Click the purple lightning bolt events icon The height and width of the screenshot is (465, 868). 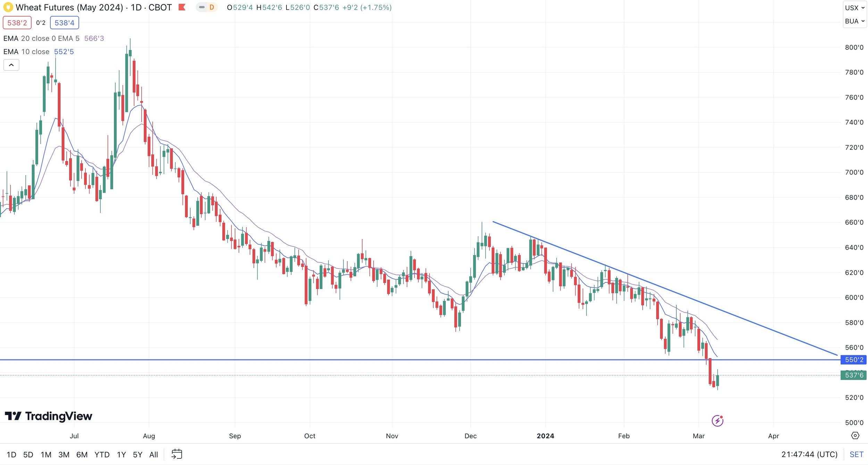click(717, 421)
